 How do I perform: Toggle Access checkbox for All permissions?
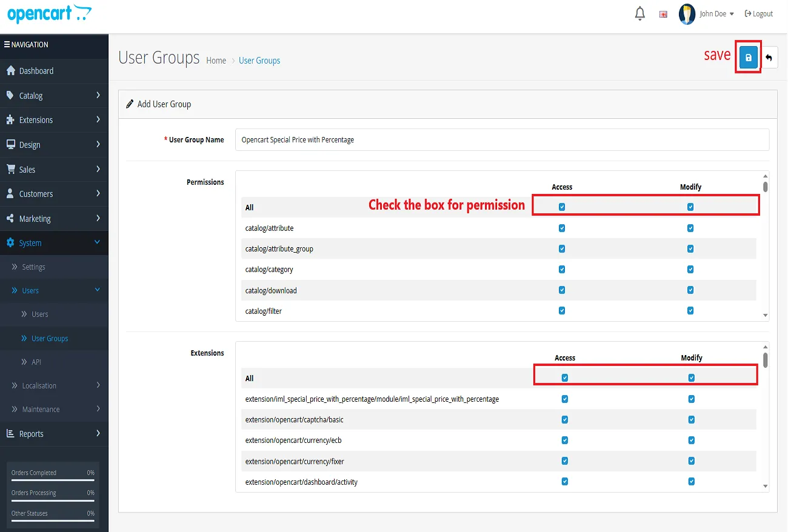pos(562,207)
